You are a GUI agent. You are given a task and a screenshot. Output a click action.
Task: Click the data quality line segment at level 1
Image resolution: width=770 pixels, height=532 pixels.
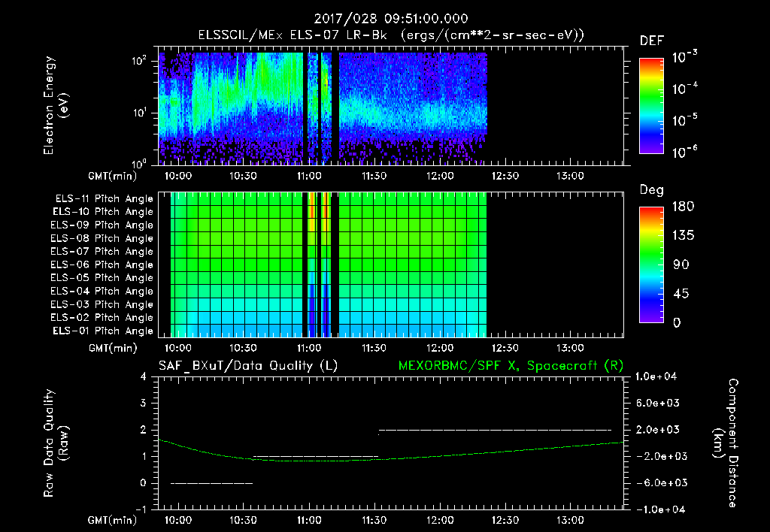coord(315,456)
